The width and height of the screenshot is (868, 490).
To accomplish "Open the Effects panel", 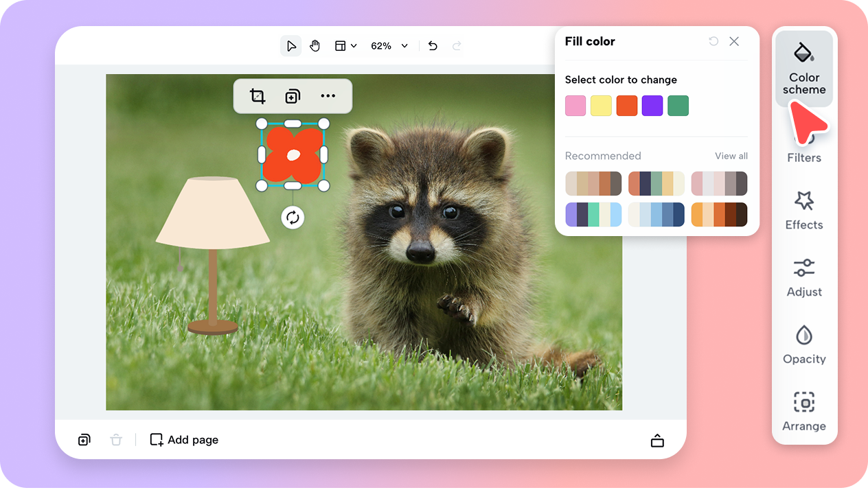I will point(804,211).
